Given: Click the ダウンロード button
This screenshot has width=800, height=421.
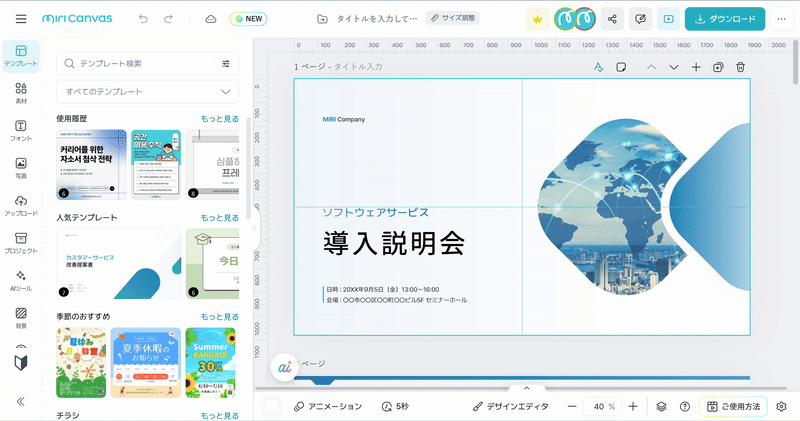Looking at the screenshot, I should [x=725, y=19].
